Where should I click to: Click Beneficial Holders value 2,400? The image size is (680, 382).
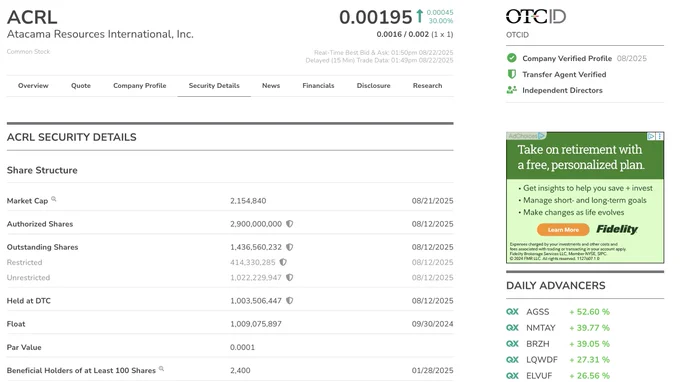240,370
